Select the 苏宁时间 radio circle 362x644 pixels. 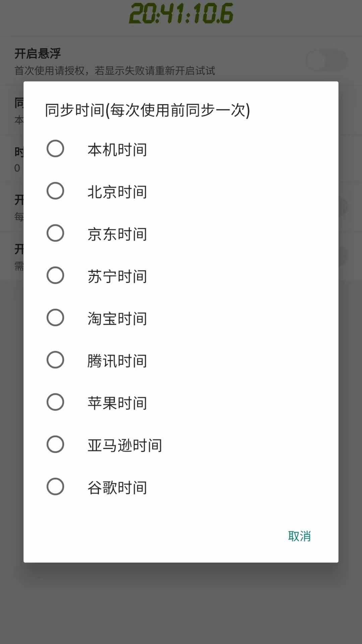[55, 275]
